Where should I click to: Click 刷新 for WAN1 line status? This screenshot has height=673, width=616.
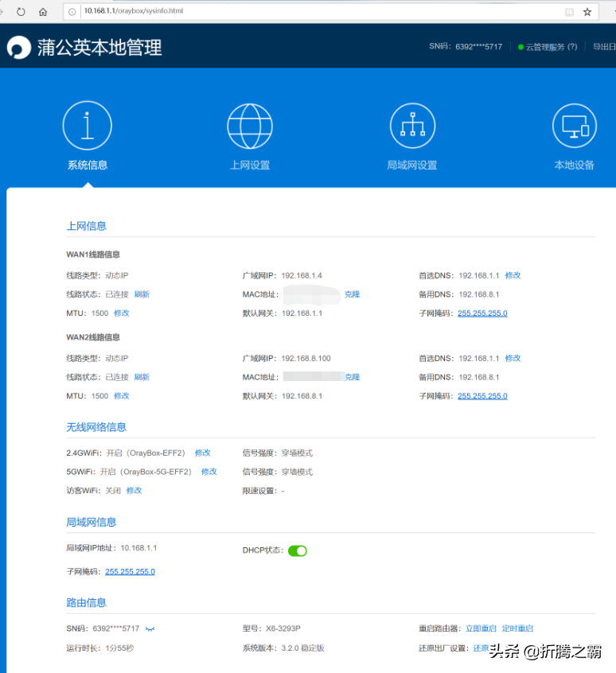(142, 294)
